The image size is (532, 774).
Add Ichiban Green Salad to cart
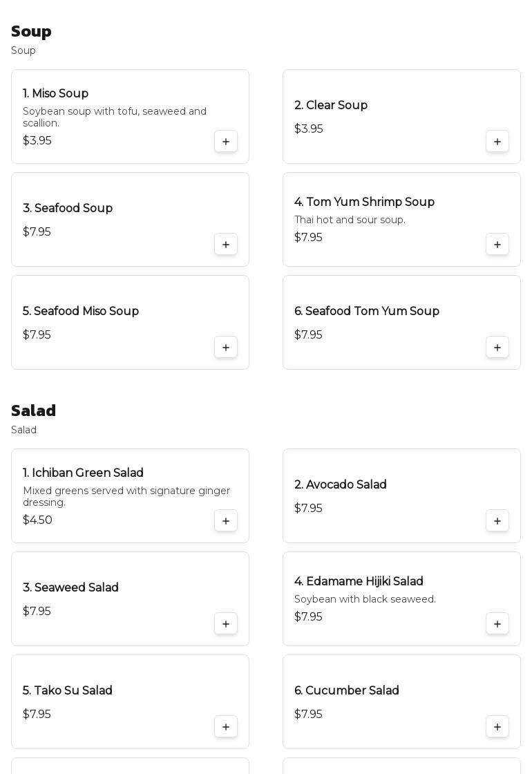click(226, 521)
